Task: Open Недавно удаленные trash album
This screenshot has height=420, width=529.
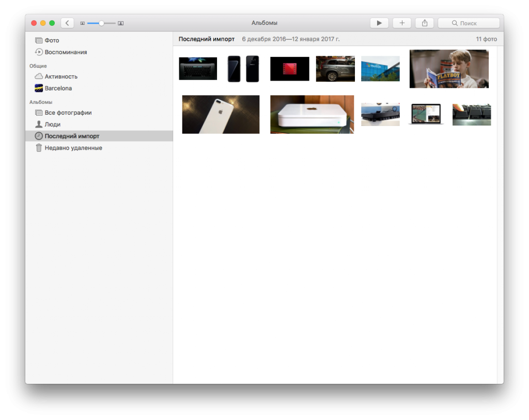Action: (73, 148)
